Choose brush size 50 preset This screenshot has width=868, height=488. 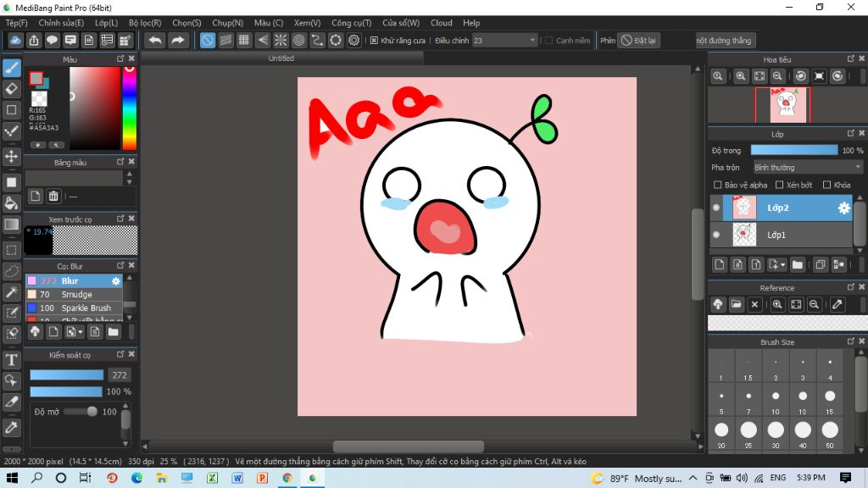point(830,433)
